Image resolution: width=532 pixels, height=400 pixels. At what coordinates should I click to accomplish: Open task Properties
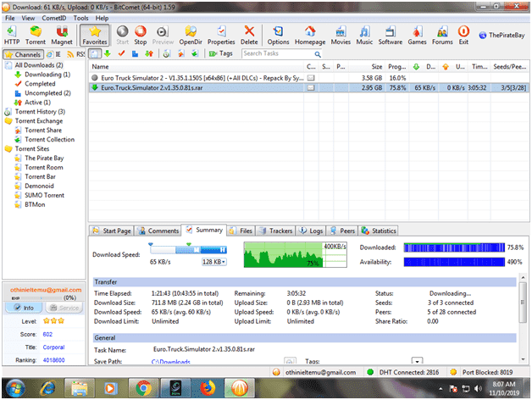(221, 36)
